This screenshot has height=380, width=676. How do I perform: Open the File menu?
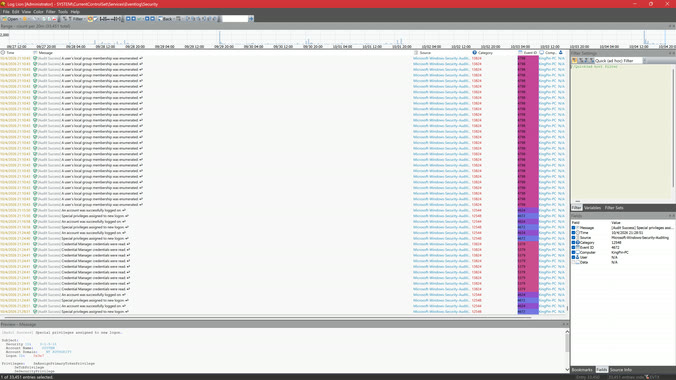(x=6, y=12)
